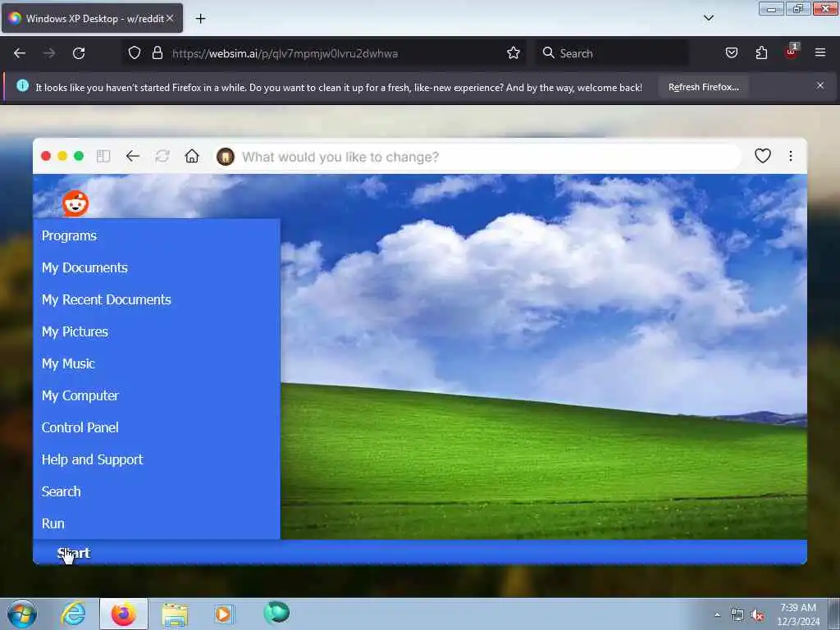Like the page with the heart icon
Viewport: 840px width, 630px height.
point(762,156)
